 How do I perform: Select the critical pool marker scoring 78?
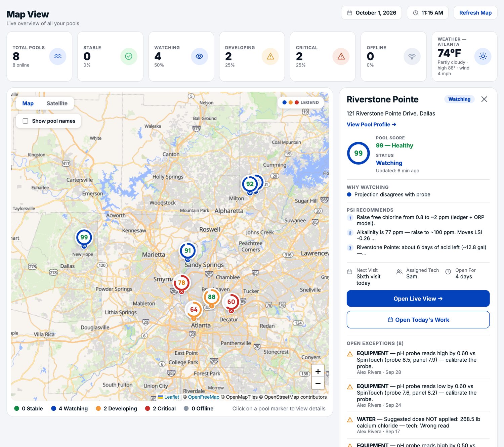181,283
